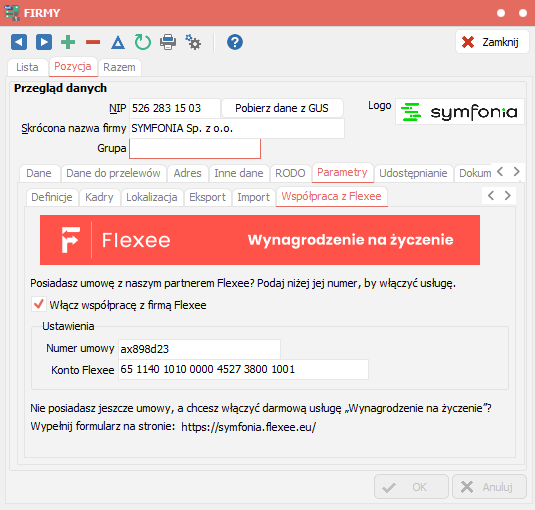Refresh data with the green circular arrow
This screenshot has height=510, width=535.
[x=143, y=42]
